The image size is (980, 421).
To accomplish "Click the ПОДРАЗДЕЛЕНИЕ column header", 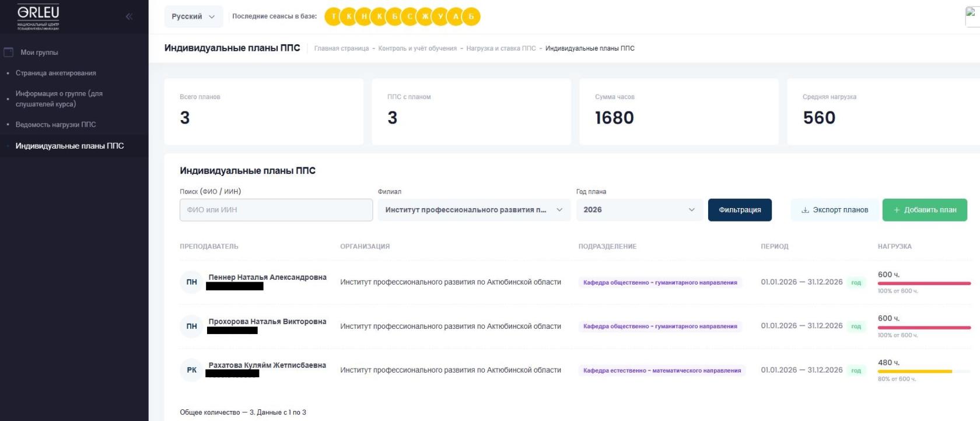I will (x=607, y=247).
